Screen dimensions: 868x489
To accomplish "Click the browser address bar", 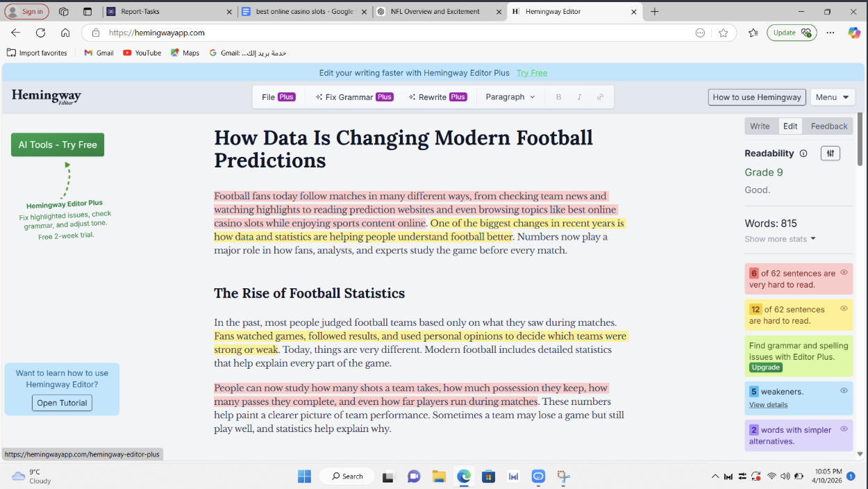I will point(278,33).
